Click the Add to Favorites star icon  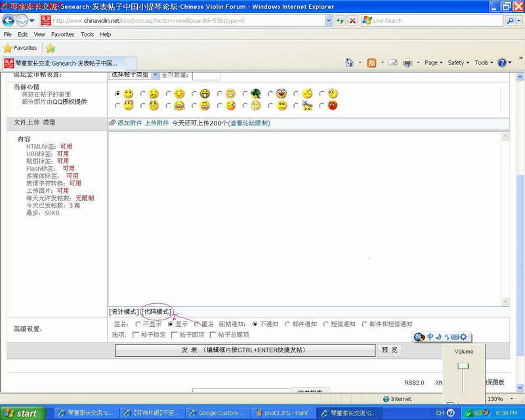coord(51,49)
